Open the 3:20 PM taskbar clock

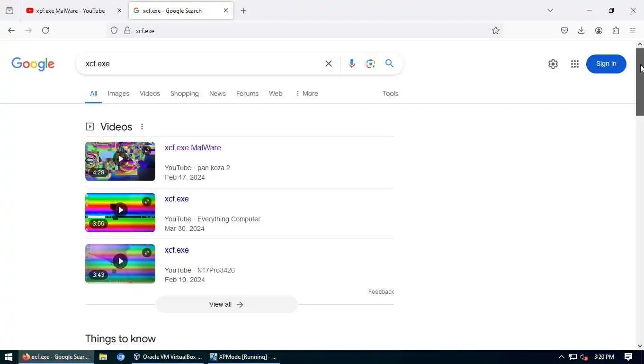point(604,357)
